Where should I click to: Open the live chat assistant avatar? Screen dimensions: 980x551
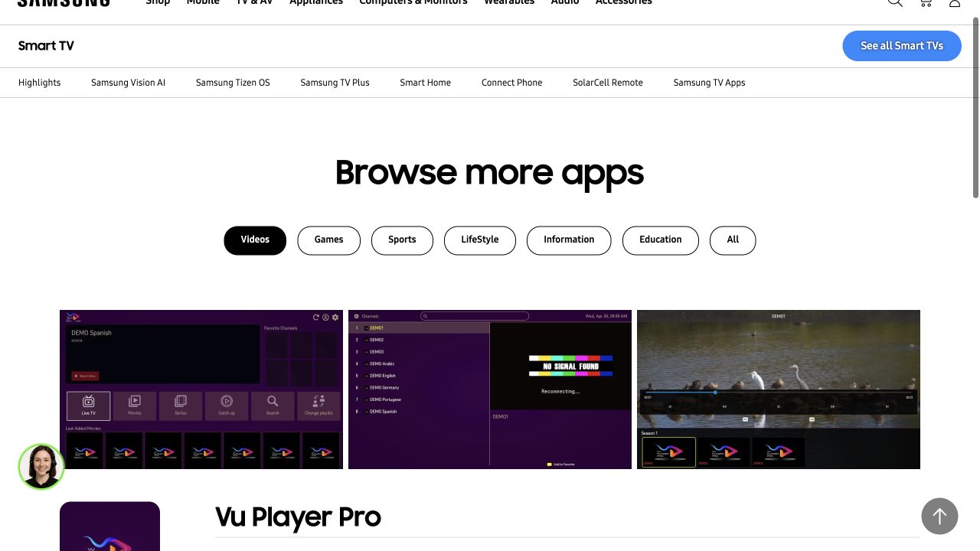[x=41, y=467]
